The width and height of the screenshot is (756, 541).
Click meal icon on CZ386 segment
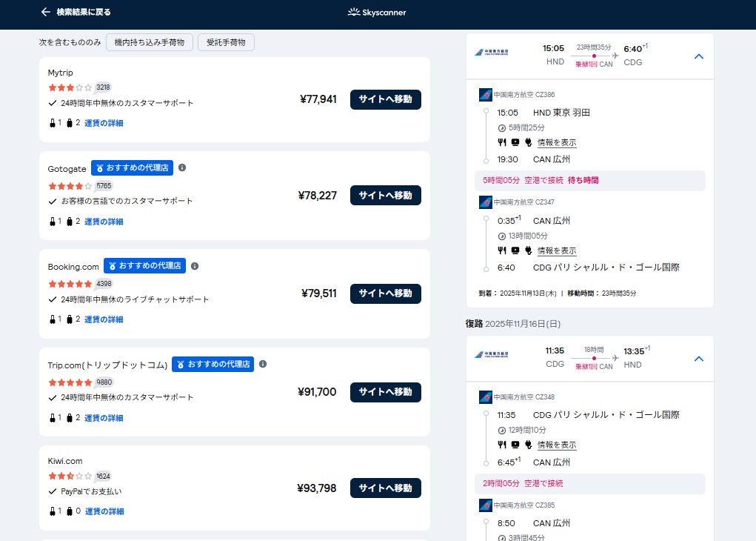(502, 142)
